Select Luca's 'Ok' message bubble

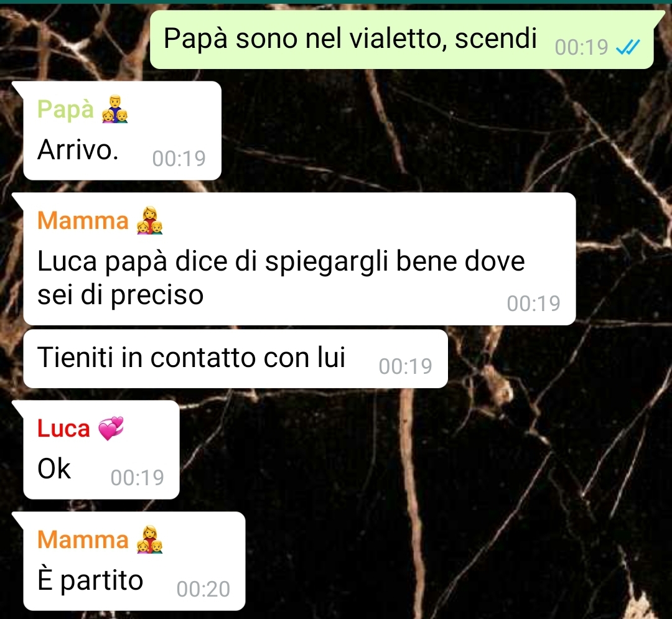101,450
